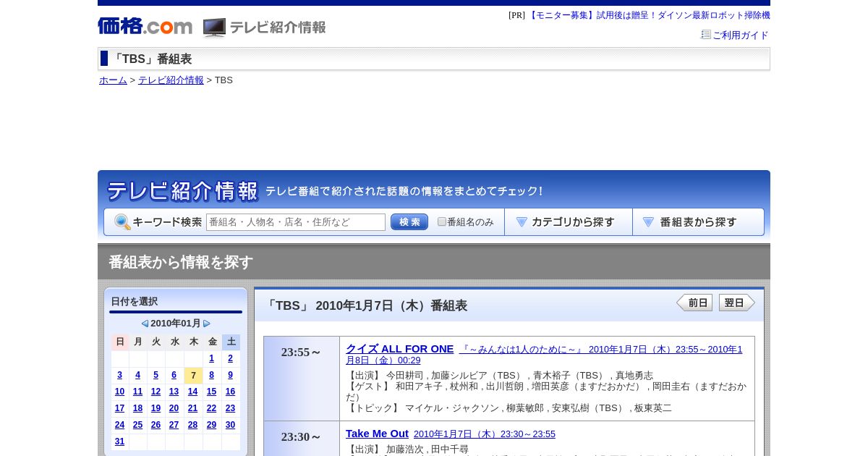
Task: Select January 26 in the calendar
Action: click(x=156, y=425)
